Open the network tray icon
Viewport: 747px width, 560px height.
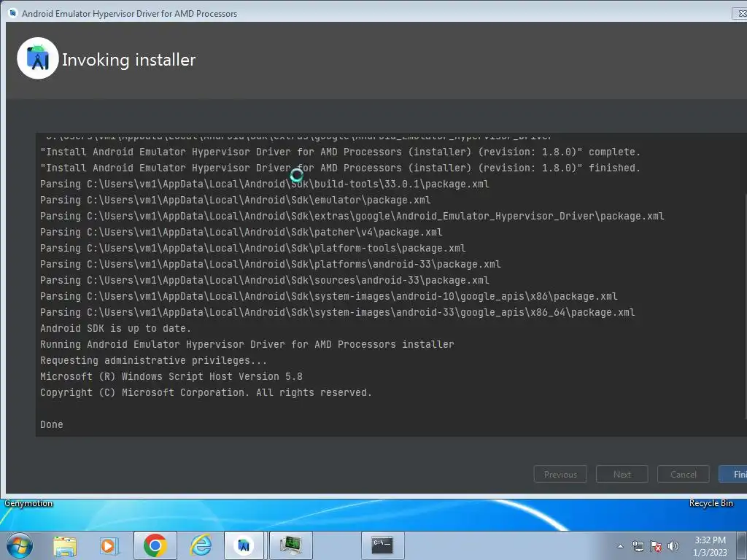tap(638, 546)
